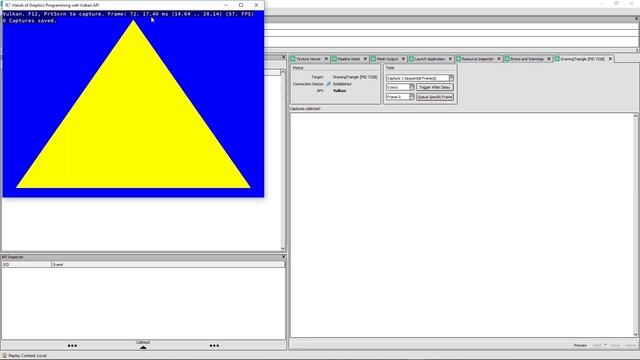
Task: Click the Mesh Output tab icon
Action: [x=373, y=59]
